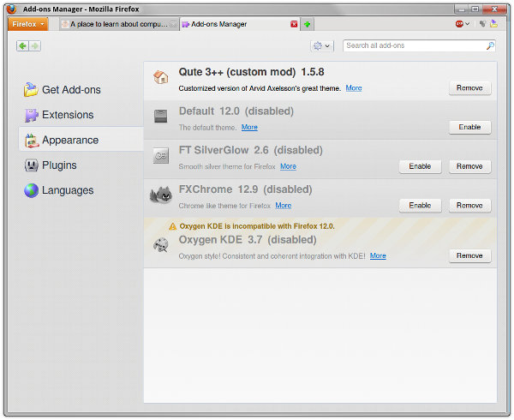The width and height of the screenshot is (514, 420).
Task: Switch to 'A place to learn about compu...' tab
Action: click(x=119, y=24)
